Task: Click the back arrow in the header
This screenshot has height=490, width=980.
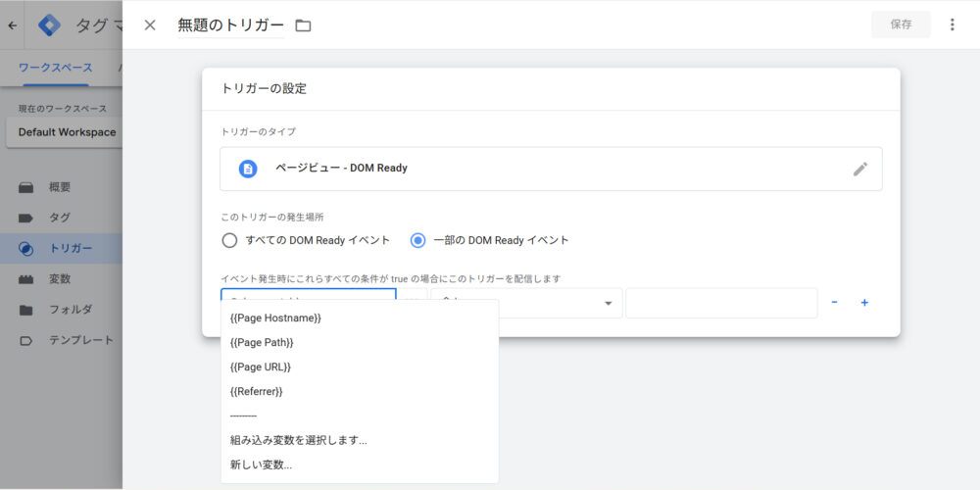Action: [12, 25]
